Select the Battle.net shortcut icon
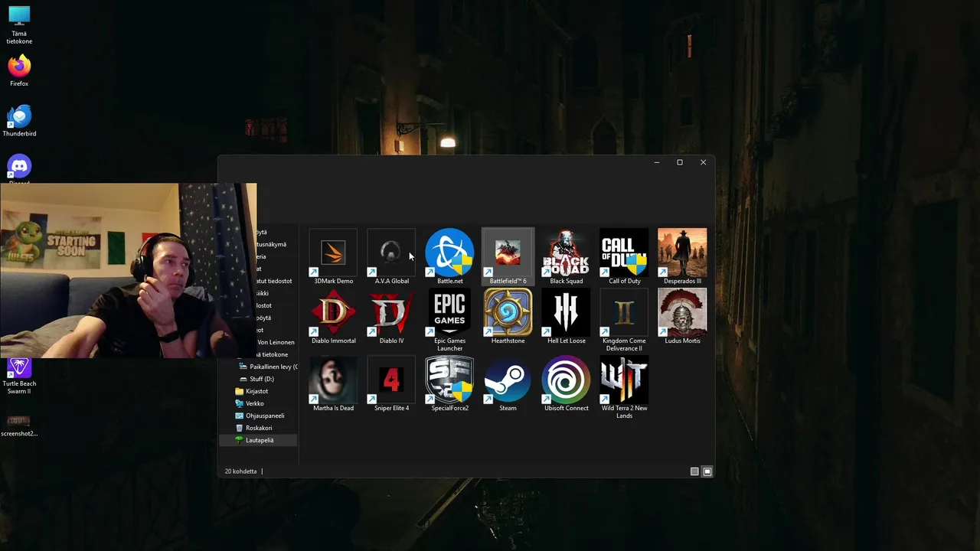This screenshot has width=980, height=551. point(449,257)
